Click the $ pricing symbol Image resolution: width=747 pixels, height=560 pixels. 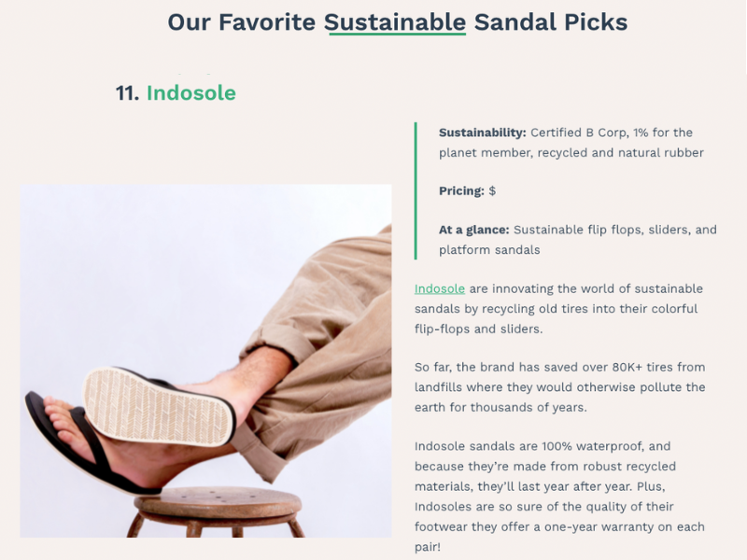492,191
